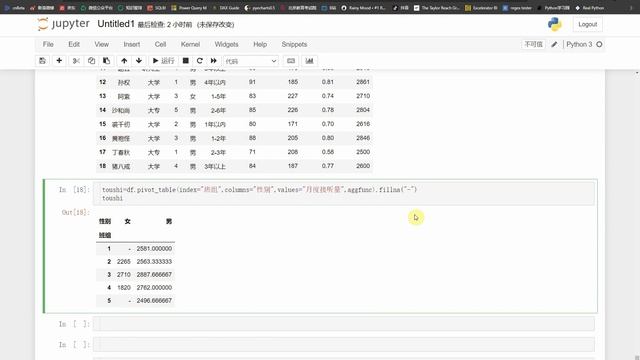Click the 不可信 trust button
This screenshot has width=640, height=360.
[533, 44]
